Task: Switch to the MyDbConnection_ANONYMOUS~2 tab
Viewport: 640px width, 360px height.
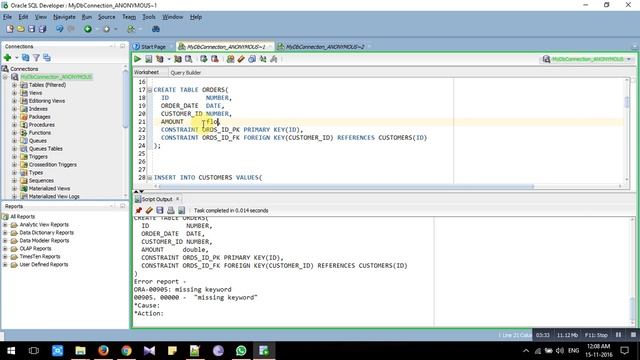Action: click(x=324, y=47)
